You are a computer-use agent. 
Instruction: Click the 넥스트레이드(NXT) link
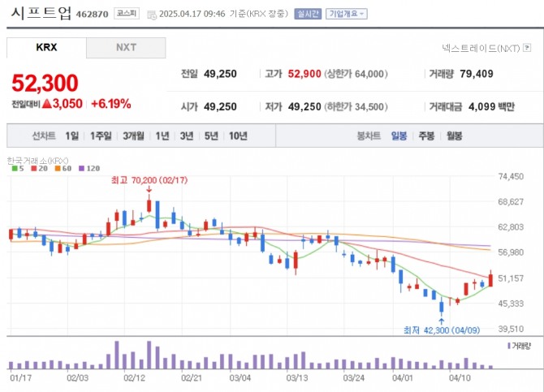[481, 48]
